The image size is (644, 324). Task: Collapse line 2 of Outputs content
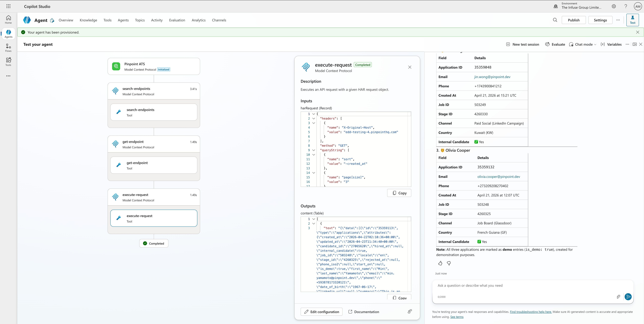click(x=313, y=224)
